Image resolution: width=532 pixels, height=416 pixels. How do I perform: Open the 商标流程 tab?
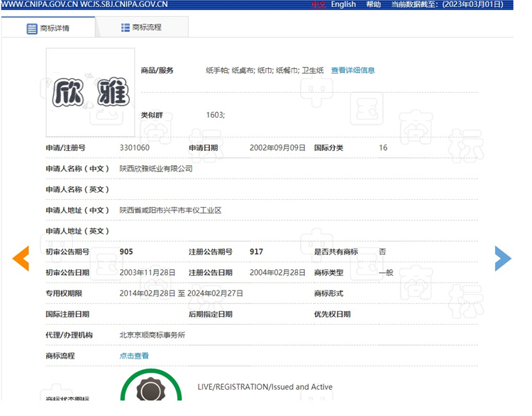147,28
